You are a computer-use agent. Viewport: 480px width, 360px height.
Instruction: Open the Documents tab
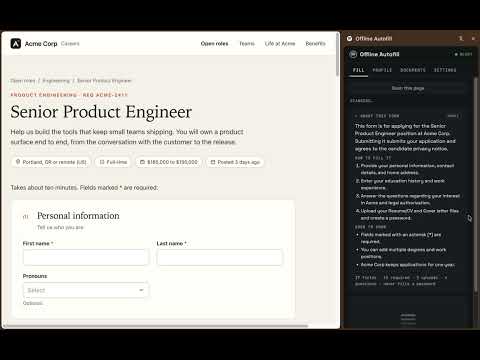[x=413, y=70]
